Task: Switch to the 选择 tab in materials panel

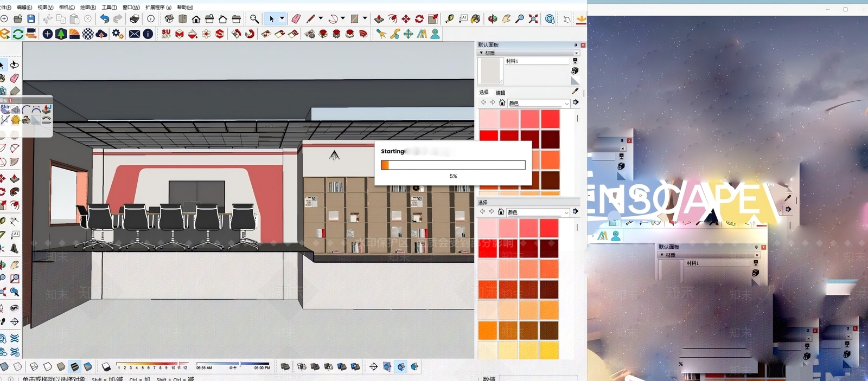Action: (x=484, y=93)
